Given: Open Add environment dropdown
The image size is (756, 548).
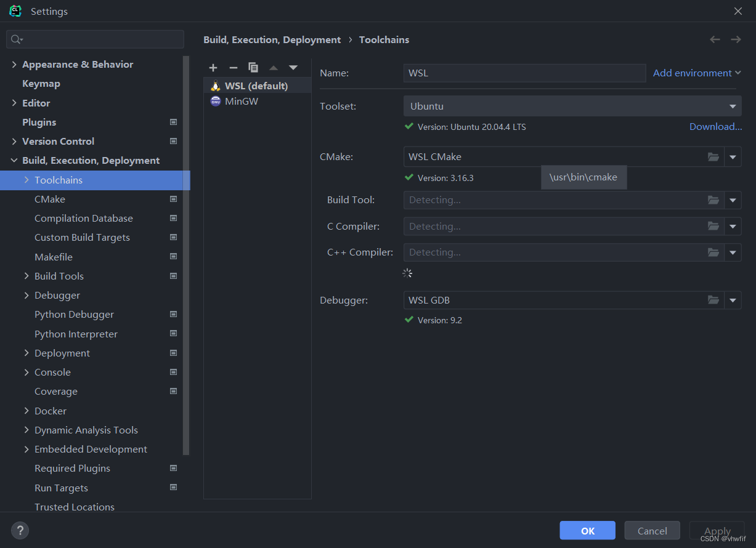Looking at the screenshot, I should 697,73.
